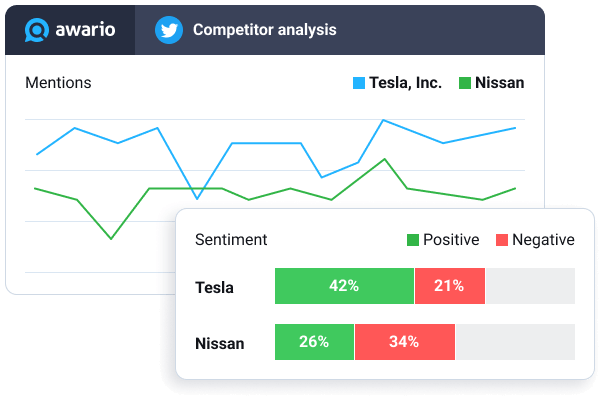600x400 pixels.
Task: Click the Tesla 21% negative bar
Action: click(x=449, y=286)
